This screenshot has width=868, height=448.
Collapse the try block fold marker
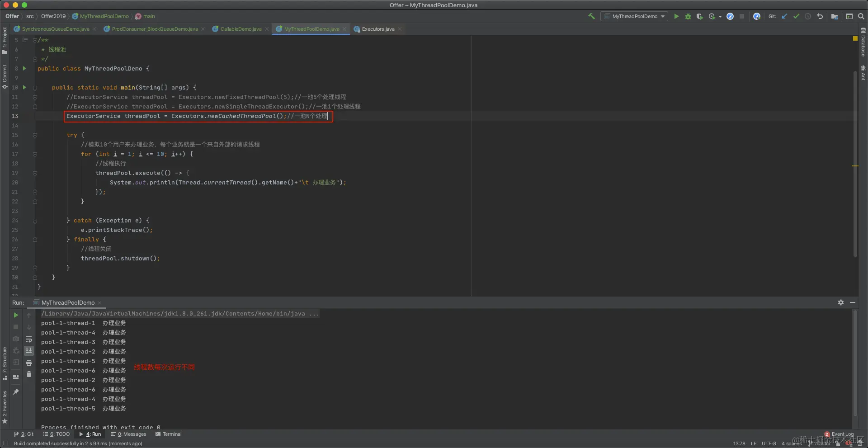(x=35, y=135)
